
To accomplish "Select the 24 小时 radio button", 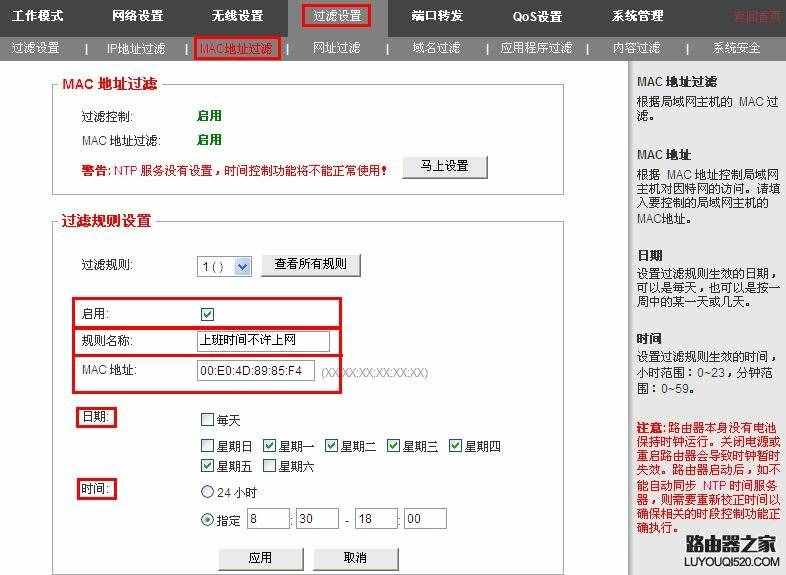I will point(207,492).
